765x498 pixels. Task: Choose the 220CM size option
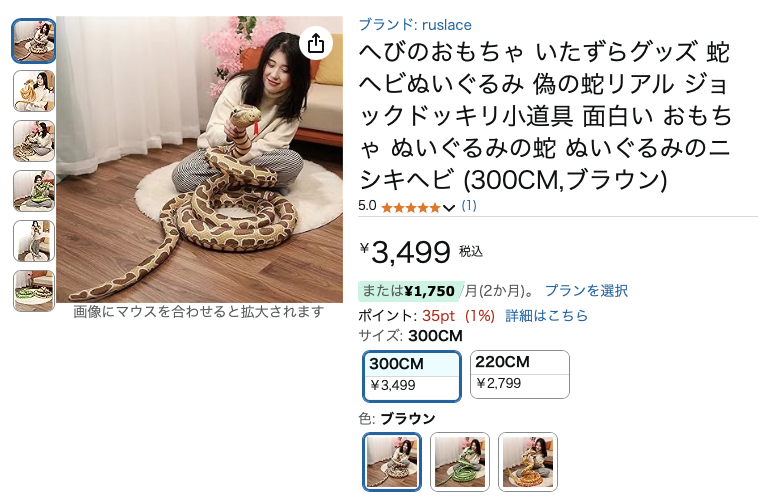coord(520,374)
